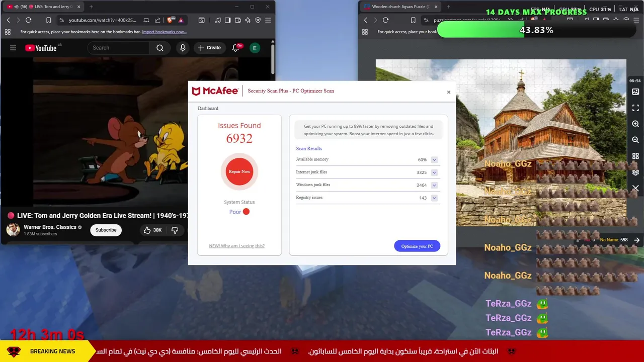
Task: Expand the Windows junk files result
Action: coord(434,185)
